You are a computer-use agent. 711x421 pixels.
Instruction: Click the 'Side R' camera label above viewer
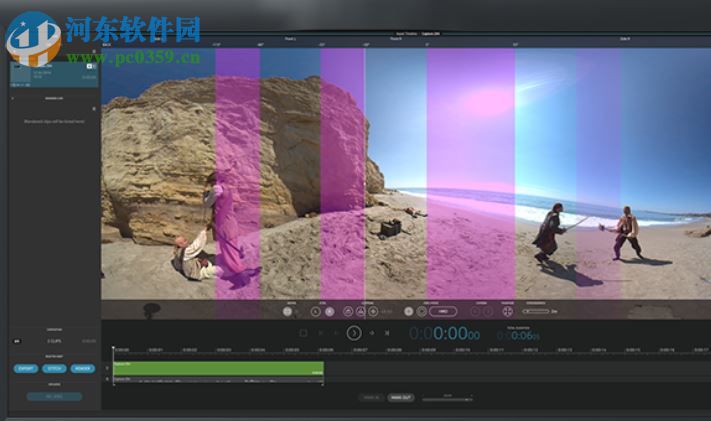[x=625, y=39]
